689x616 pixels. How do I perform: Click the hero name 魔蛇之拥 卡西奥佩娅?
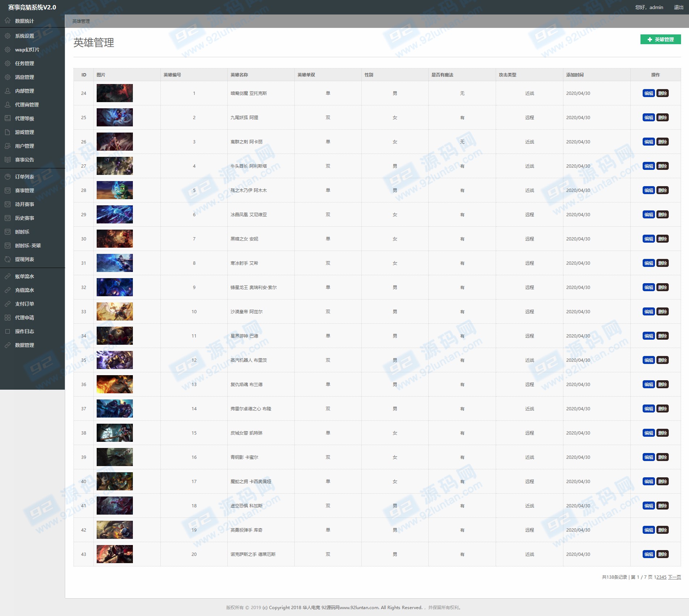tap(251, 482)
